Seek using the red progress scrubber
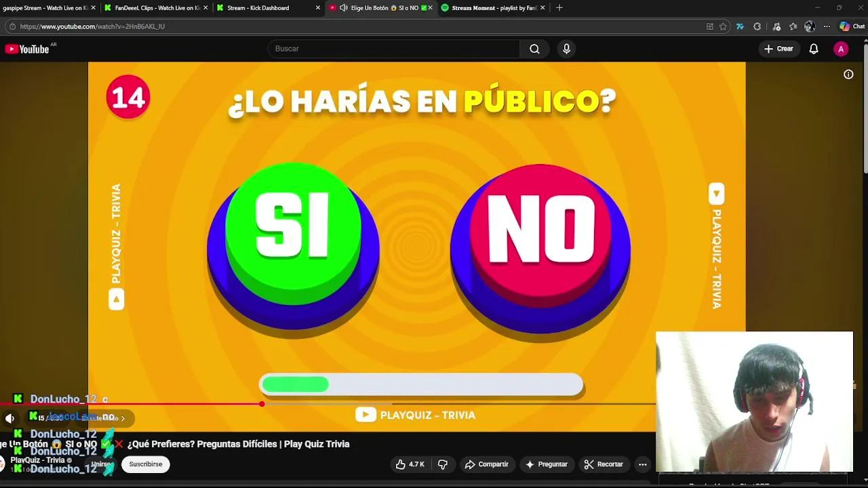 [262, 404]
